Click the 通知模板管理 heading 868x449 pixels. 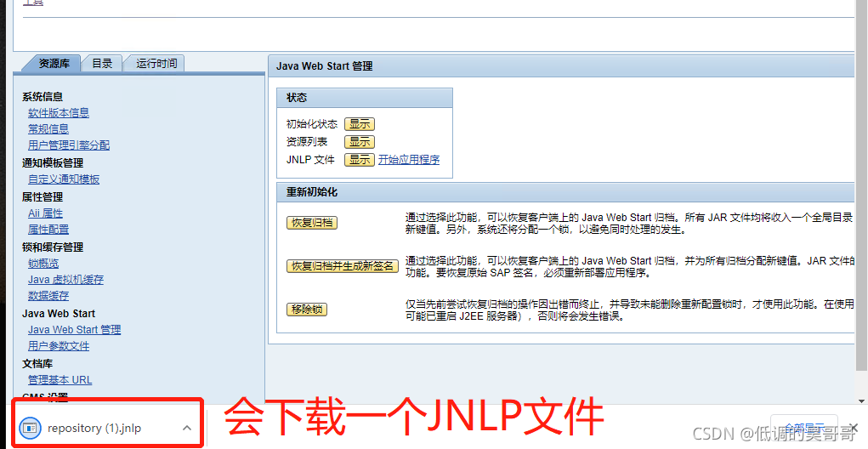point(53,163)
